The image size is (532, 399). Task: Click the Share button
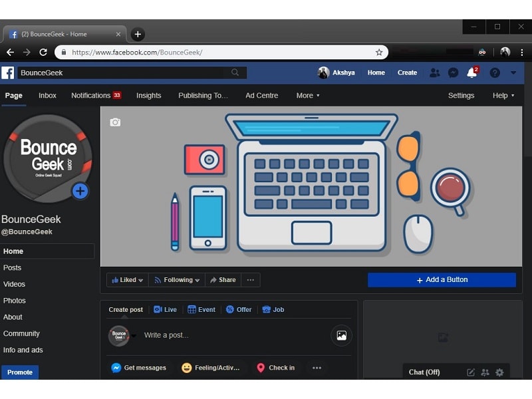pyautogui.click(x=223, y=280)
